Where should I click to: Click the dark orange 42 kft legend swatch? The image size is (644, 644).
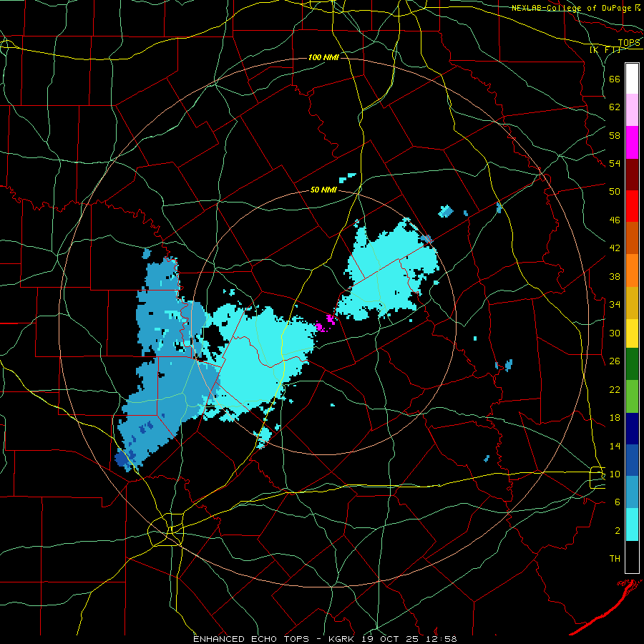coord(632,238)
